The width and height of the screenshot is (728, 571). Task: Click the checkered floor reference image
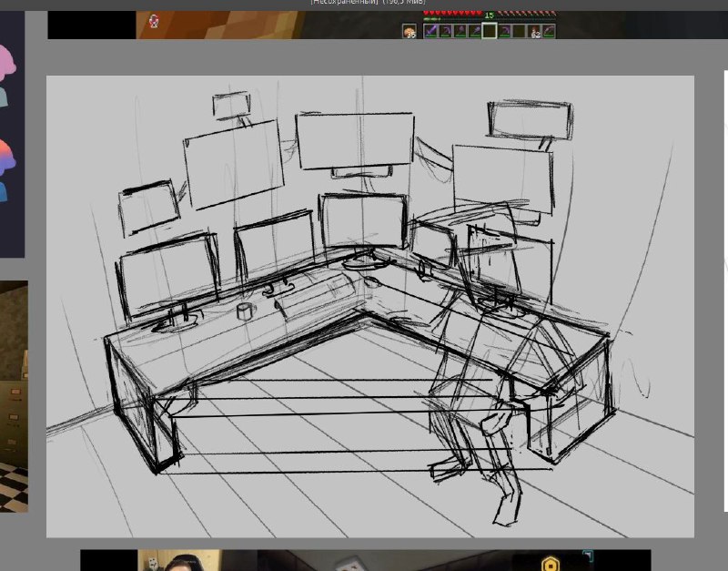pos(14,486)
